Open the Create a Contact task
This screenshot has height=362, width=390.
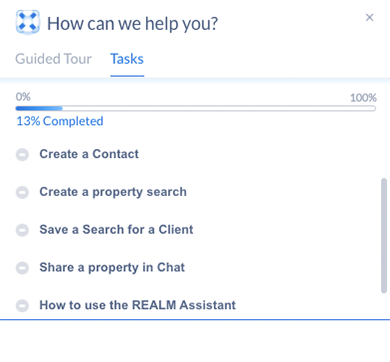coord(89,154)
